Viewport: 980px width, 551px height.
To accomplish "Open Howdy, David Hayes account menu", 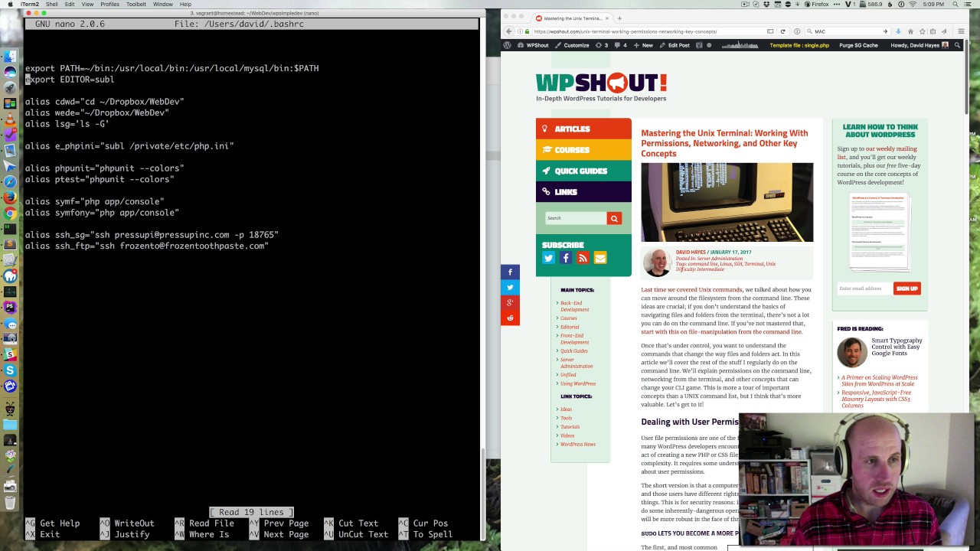I will pos(920,45).
